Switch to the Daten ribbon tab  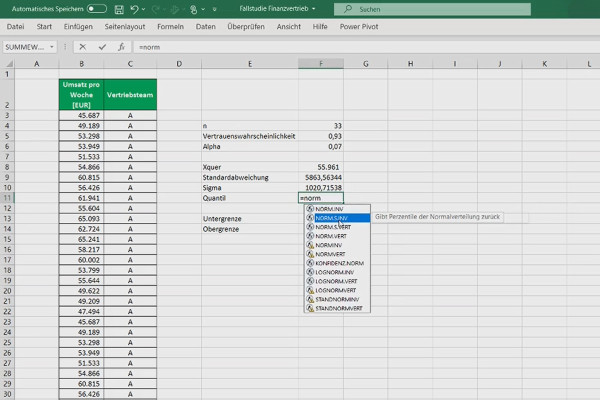205,26
